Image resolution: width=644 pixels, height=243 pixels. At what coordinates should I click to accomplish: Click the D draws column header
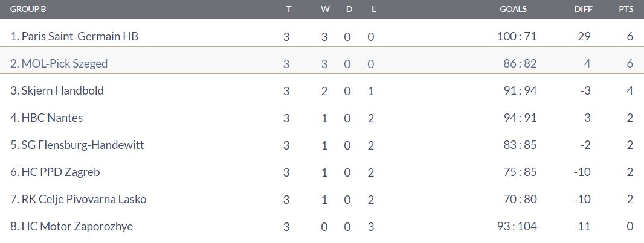pos(349,10)
